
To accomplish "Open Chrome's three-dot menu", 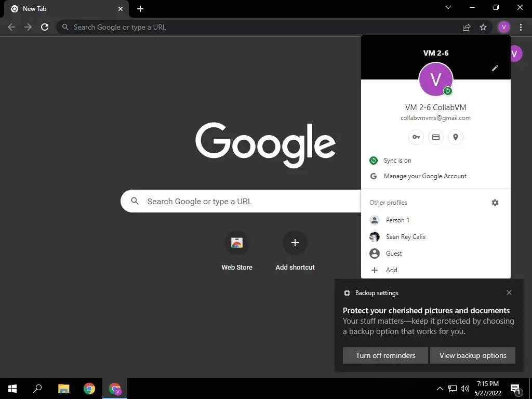I will pos(521,27).
